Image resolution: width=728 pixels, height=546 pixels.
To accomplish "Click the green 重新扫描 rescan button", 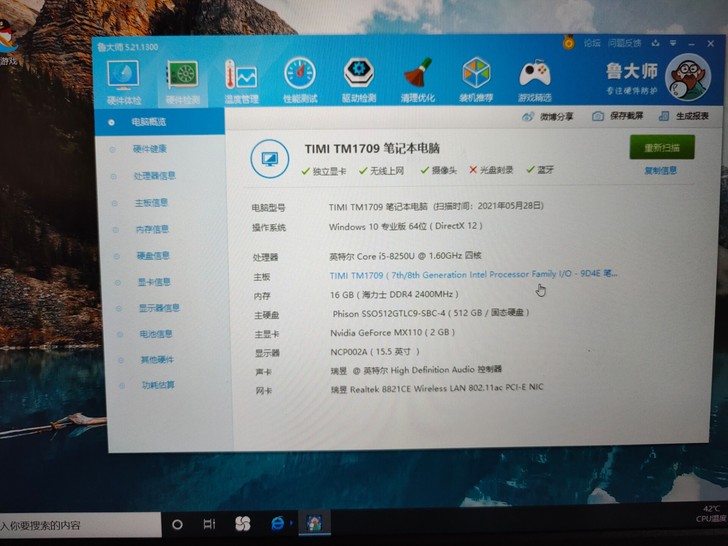I will (x=662, y=147).
